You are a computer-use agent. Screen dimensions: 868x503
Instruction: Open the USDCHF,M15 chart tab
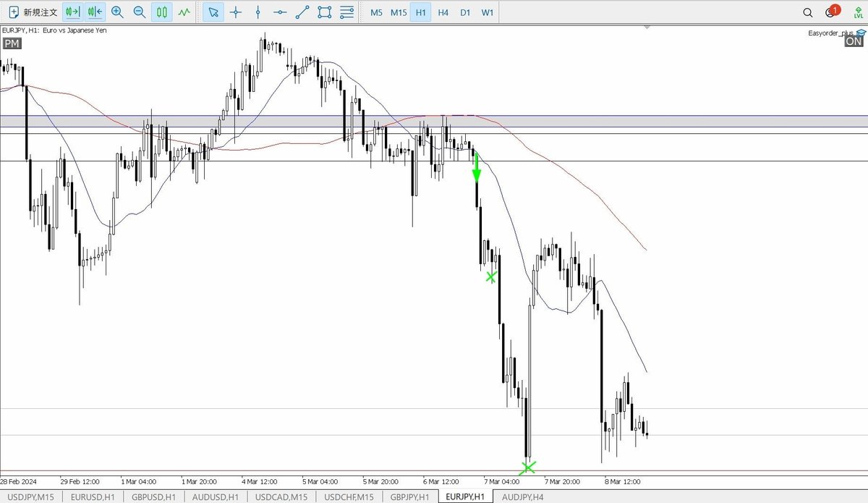tap(349, 496)
